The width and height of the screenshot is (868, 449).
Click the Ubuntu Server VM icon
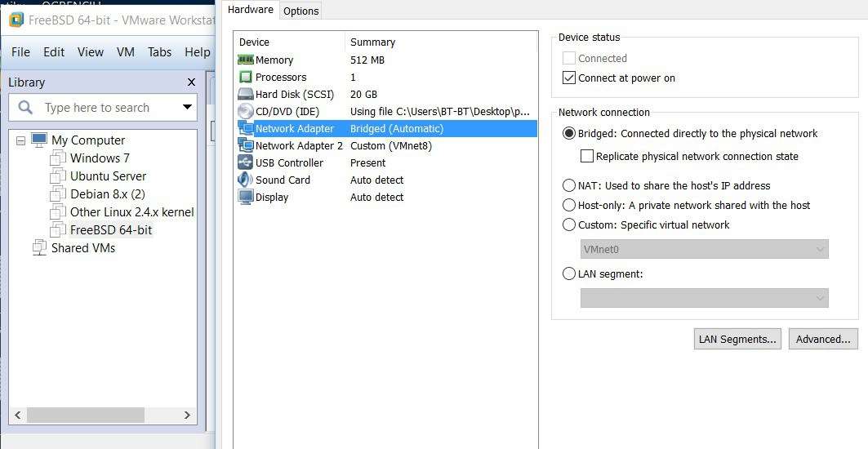(58, 176)
